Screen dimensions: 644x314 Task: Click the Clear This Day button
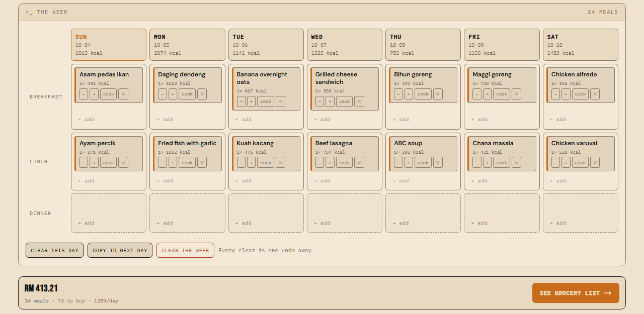[x=55, y=250]
